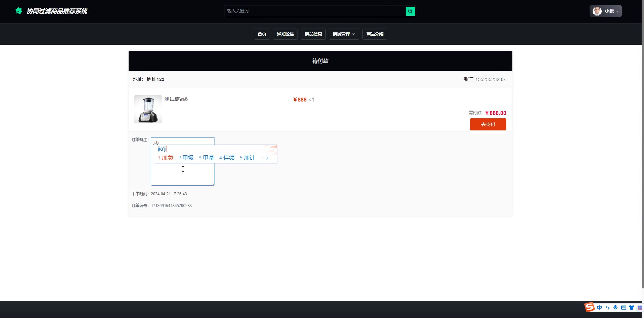Select IME candidate 5 加计
Viewport: 644px width, 318px height.
pyautogui.click(x=247, y=158)
